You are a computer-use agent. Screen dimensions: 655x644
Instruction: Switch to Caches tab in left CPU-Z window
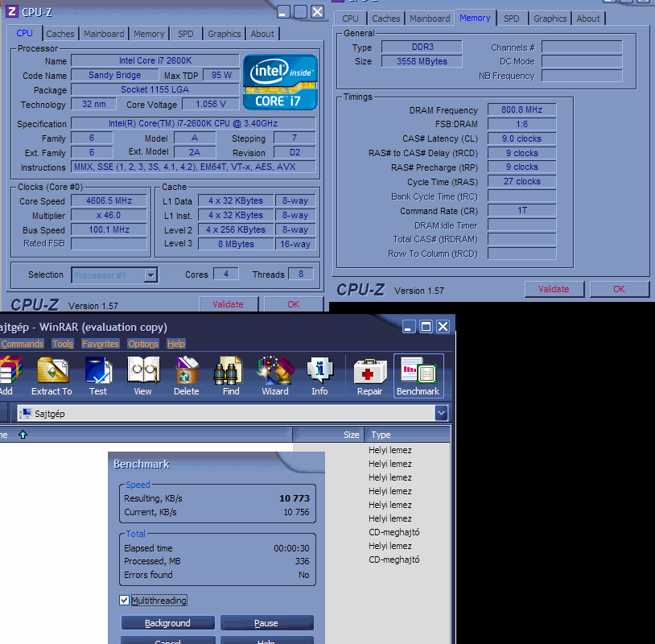pos(60,34)
